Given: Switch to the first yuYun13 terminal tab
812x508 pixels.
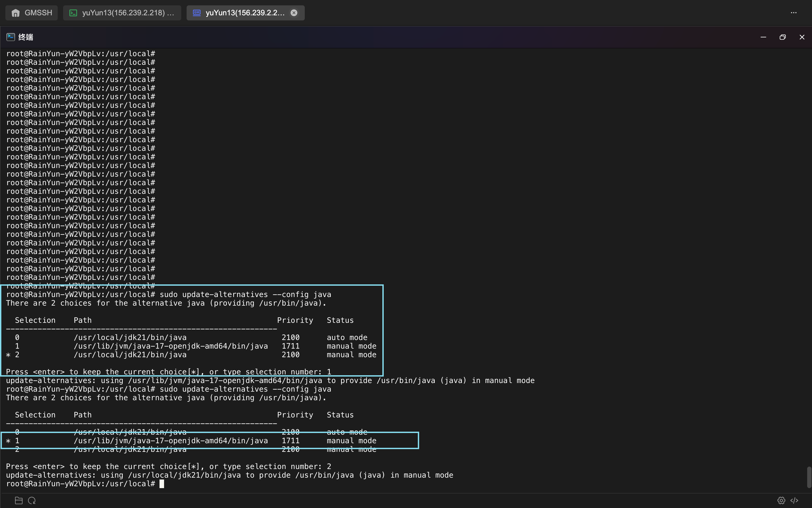Looking at the screenshot, I should [122, 13].
